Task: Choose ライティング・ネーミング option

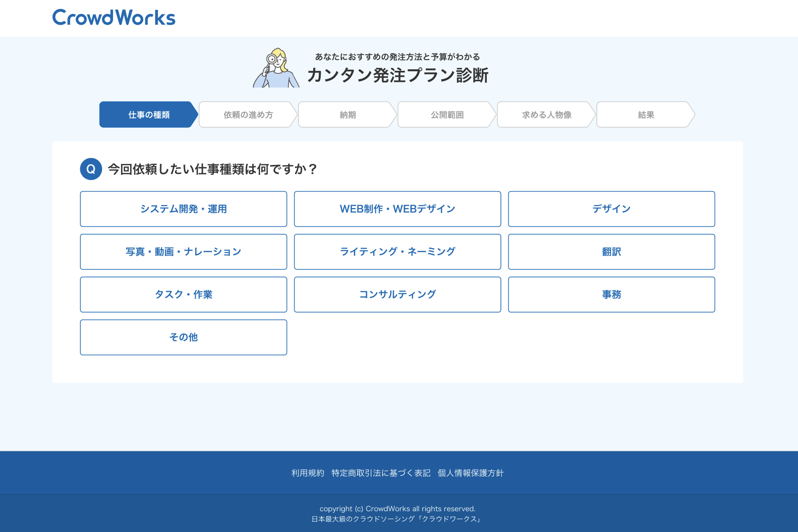Action: (x=397, y=252)
